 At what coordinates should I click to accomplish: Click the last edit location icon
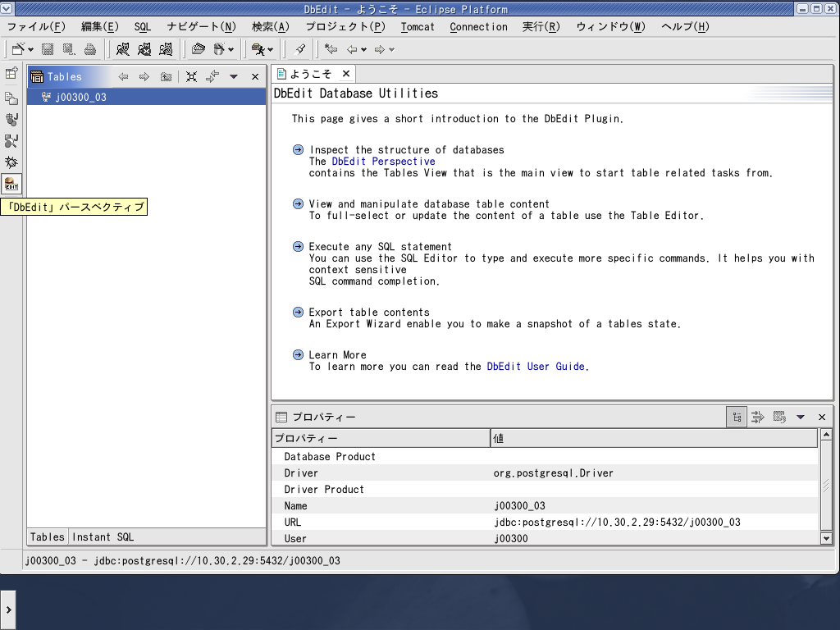(331, 49)
